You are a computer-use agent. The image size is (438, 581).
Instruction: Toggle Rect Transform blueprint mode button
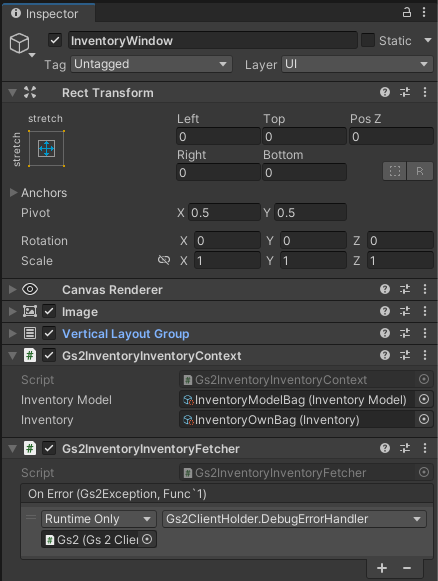point(395,171)
